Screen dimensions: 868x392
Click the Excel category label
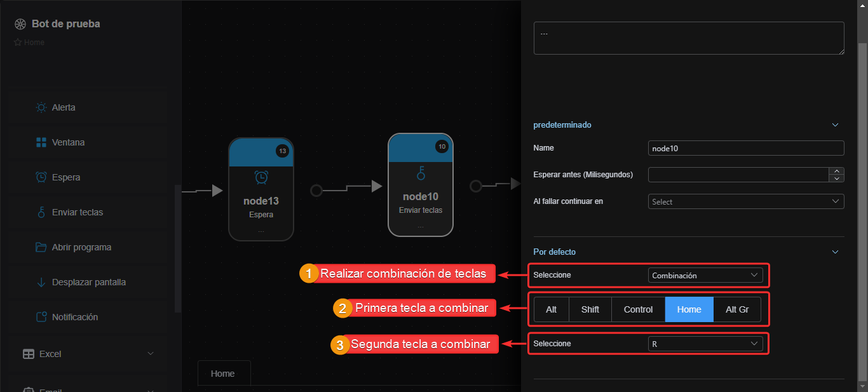click(x=50, y=354)
